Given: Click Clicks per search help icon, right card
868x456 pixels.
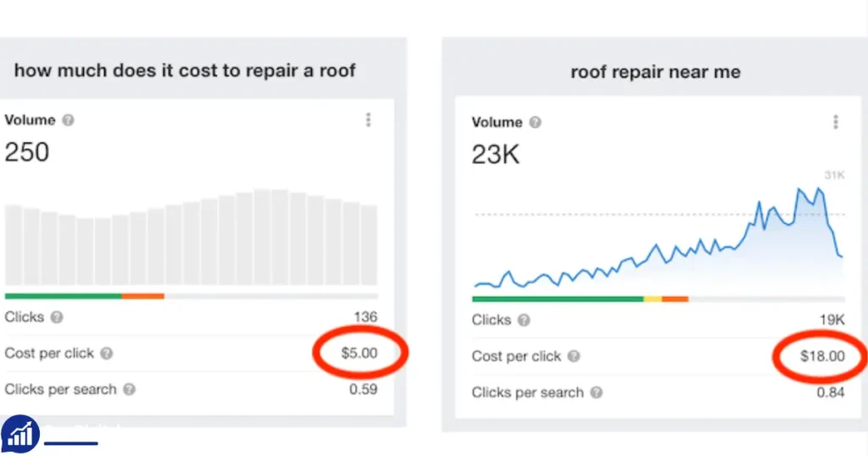Looking at the screenshot, I should coord(596,392).
